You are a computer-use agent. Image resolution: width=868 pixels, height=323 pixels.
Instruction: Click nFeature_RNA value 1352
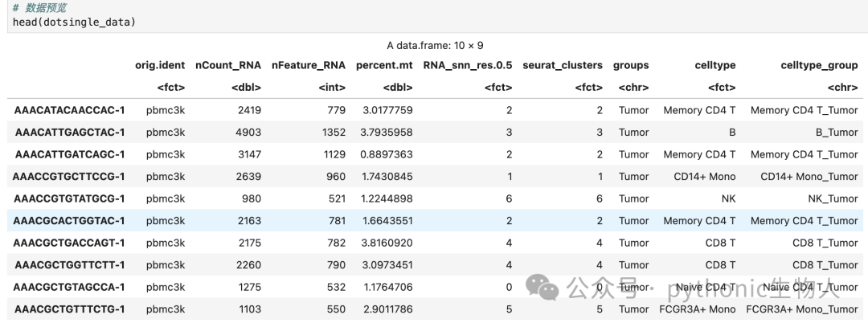pyautogui.click(x=334, y=133)
